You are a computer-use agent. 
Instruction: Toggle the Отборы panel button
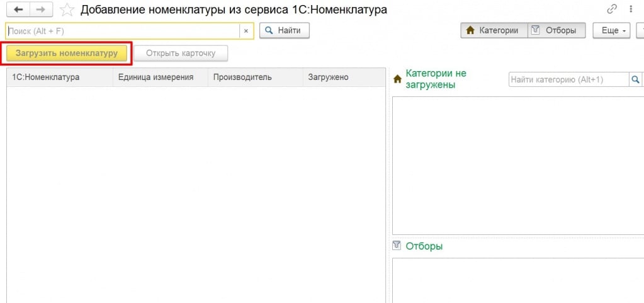point(554,30)
